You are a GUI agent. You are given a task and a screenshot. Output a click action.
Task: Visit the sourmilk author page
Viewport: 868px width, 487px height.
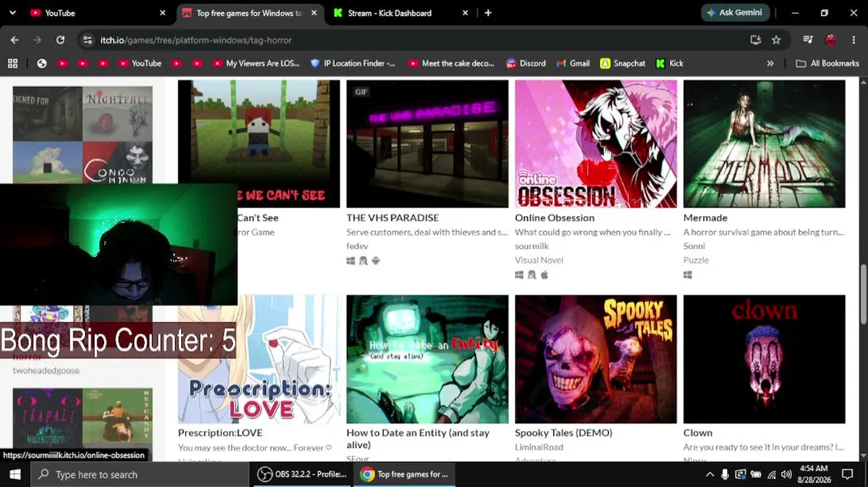tap(532, 246)
